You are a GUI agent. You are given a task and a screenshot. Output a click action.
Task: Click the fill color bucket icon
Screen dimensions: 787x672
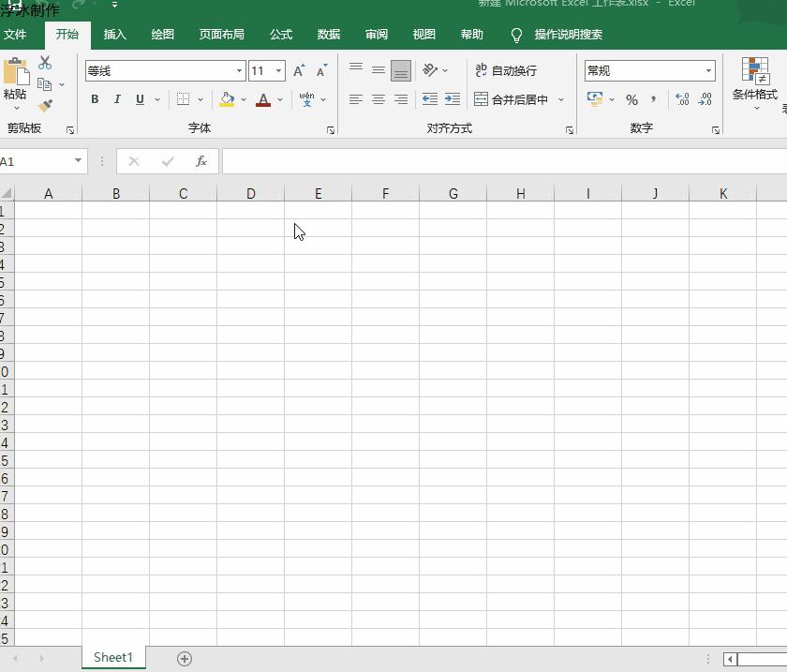tap(227, 99)
